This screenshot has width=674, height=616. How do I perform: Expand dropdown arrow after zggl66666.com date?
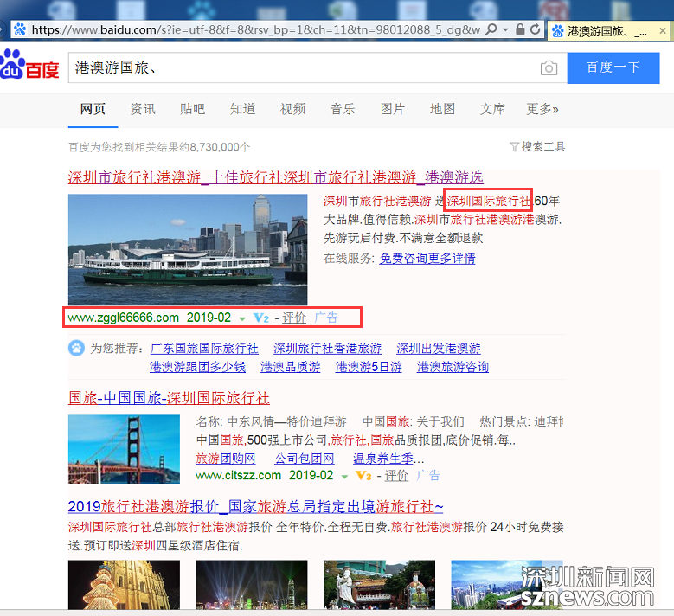click(x=242, y=318)
